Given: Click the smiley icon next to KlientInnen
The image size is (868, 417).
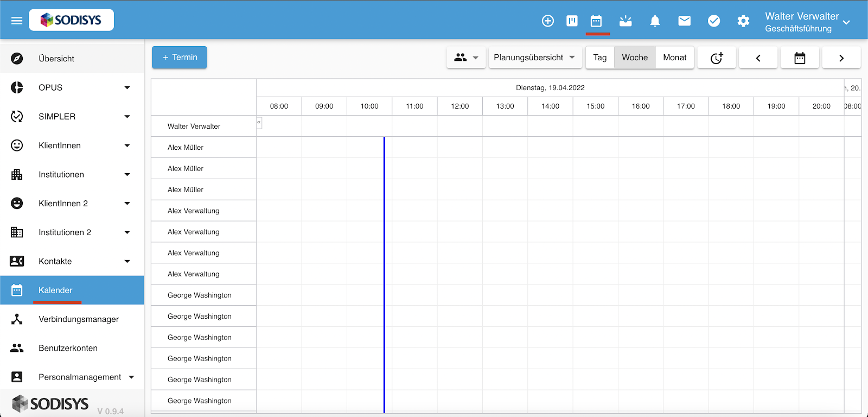Looking at the screenshot, I should coord(17,146).
